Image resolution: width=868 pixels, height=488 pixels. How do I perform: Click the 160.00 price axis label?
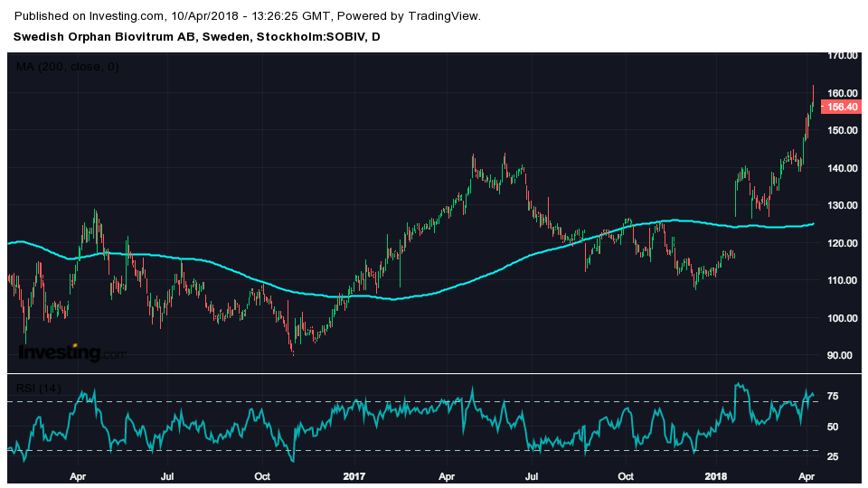pos(843,93)
